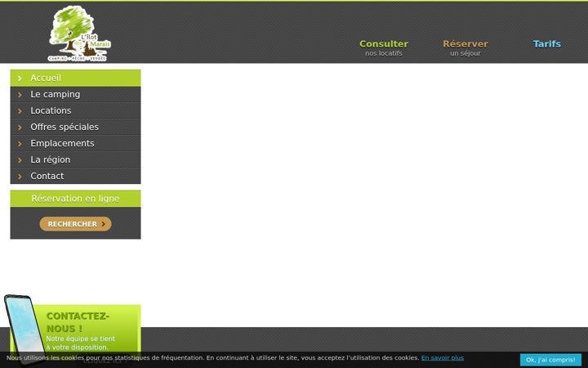This screenshot has width=588, height=368.
Task: Click the L'îlot des Marais tree logo
Action: [79, 34]
